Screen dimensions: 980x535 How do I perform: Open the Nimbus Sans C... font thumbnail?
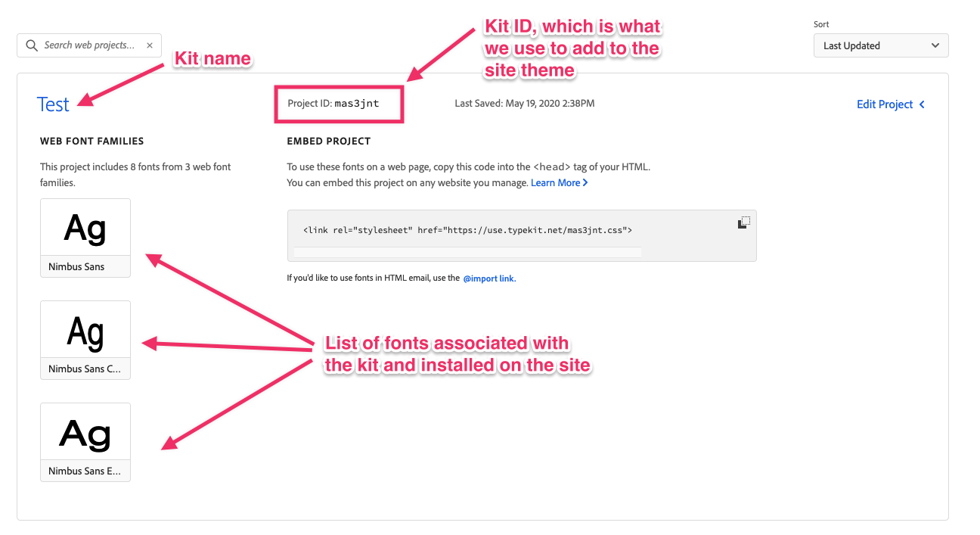click(85, 340)
